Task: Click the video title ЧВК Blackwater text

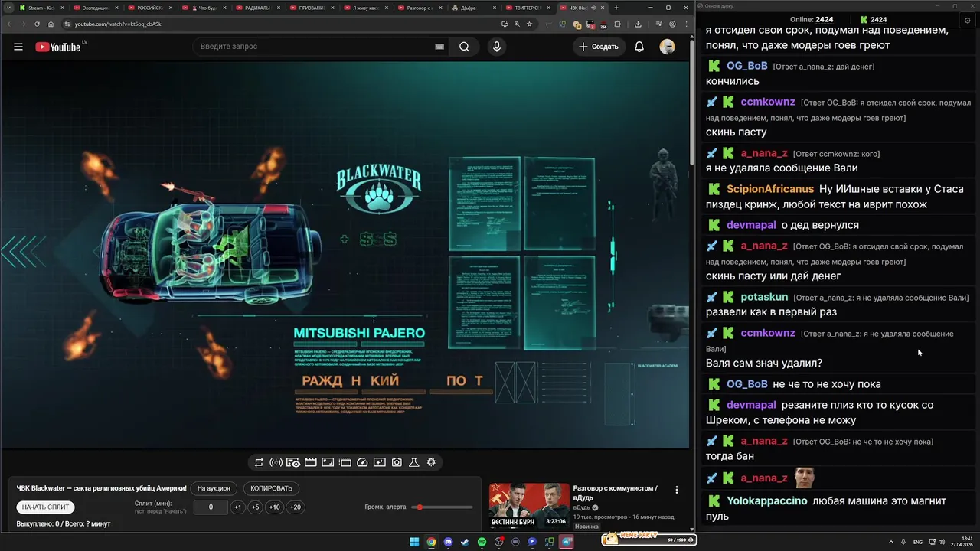Action: (102, 488)
